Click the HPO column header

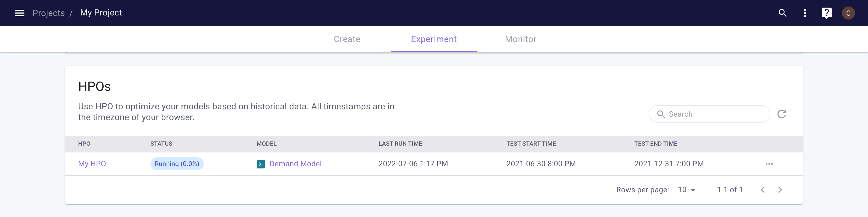pos(84,143)
